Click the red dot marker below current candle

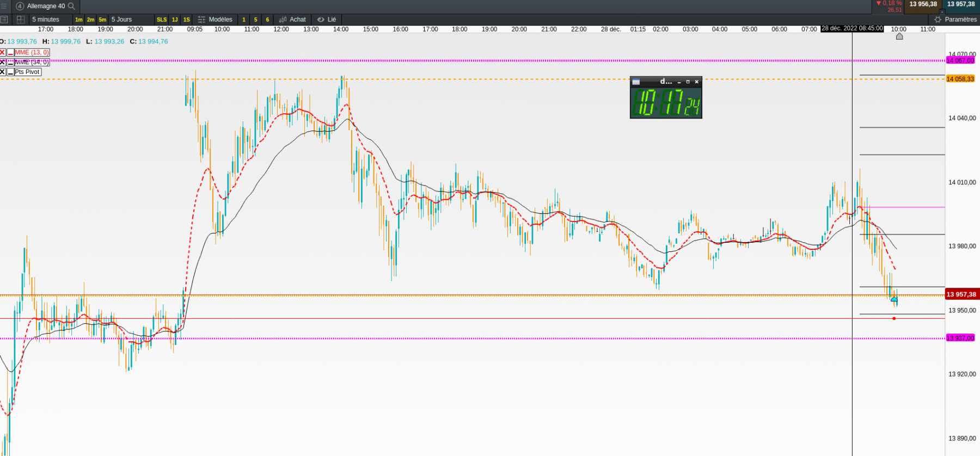click(x=894, y=318)
